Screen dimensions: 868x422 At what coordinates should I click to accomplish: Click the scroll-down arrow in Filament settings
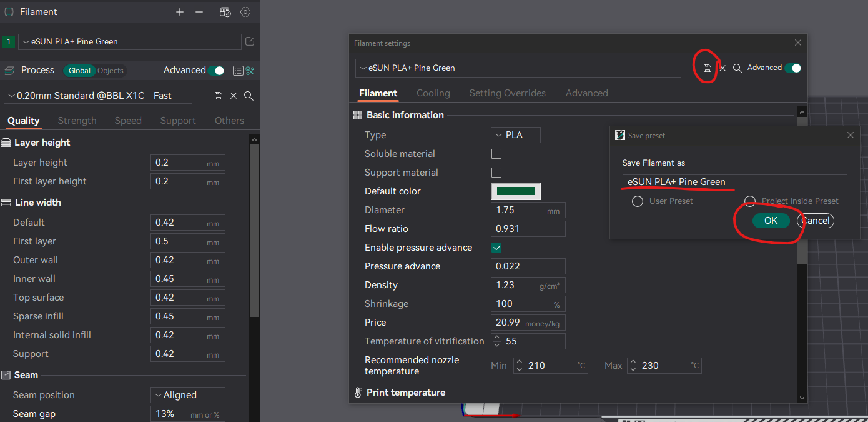(802, 397)
